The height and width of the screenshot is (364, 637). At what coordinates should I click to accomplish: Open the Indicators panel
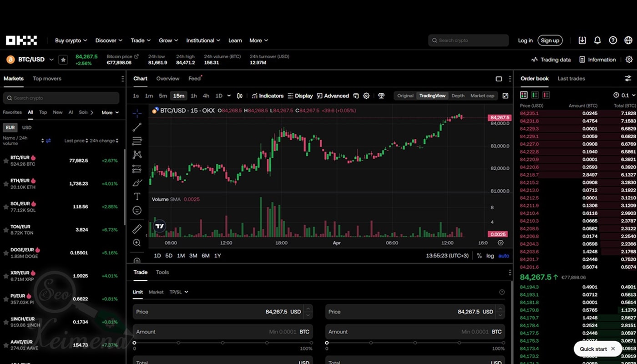pyautogui.click(x=268, y=96)
